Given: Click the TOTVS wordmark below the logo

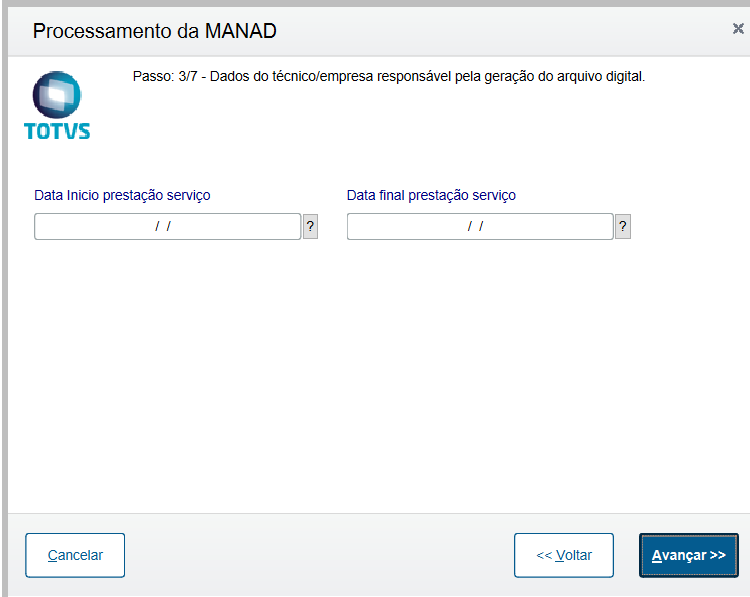Looking at the screenshot, I should point(56,130).
